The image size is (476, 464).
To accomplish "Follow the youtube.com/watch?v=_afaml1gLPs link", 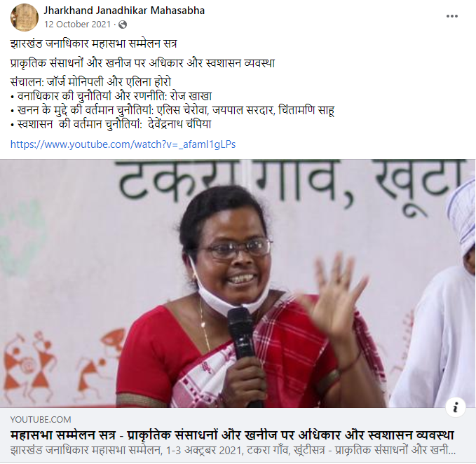I will click(x=123, y=144).
